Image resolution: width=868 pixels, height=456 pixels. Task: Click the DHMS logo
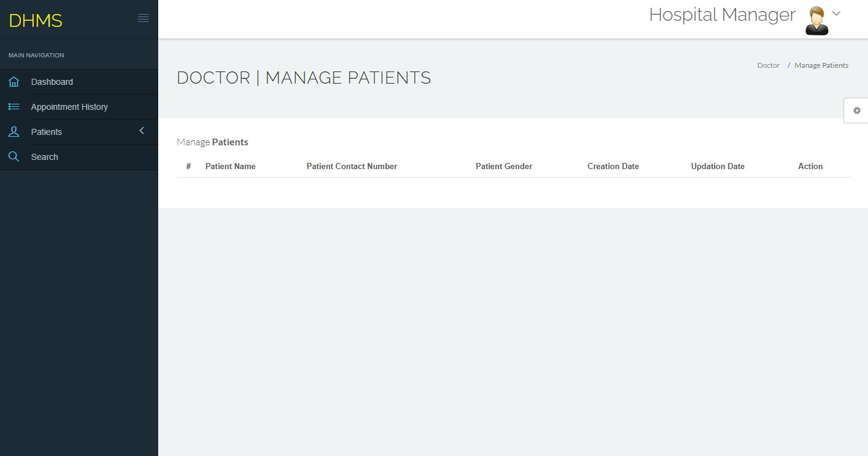pos(35,20)
